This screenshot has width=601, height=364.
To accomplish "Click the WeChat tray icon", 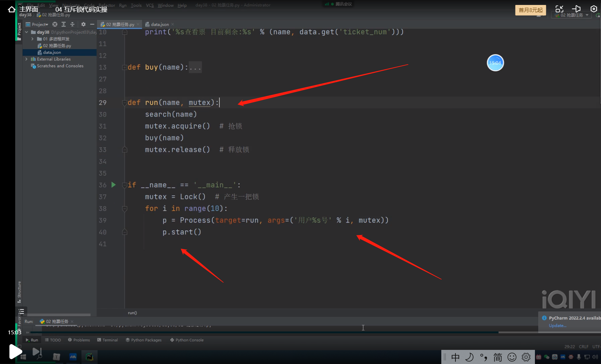I will coord(547,357).
